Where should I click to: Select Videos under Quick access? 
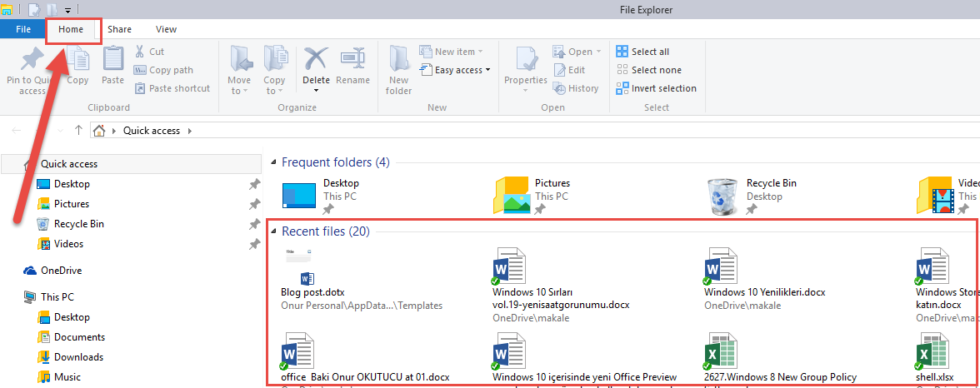point(68,244)
